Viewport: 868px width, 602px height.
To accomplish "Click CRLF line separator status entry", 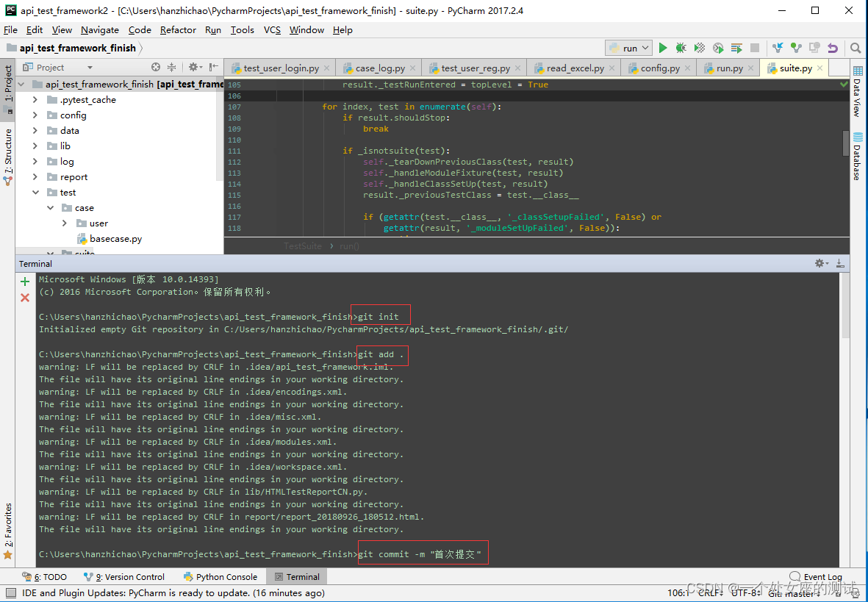I will 710,593.
